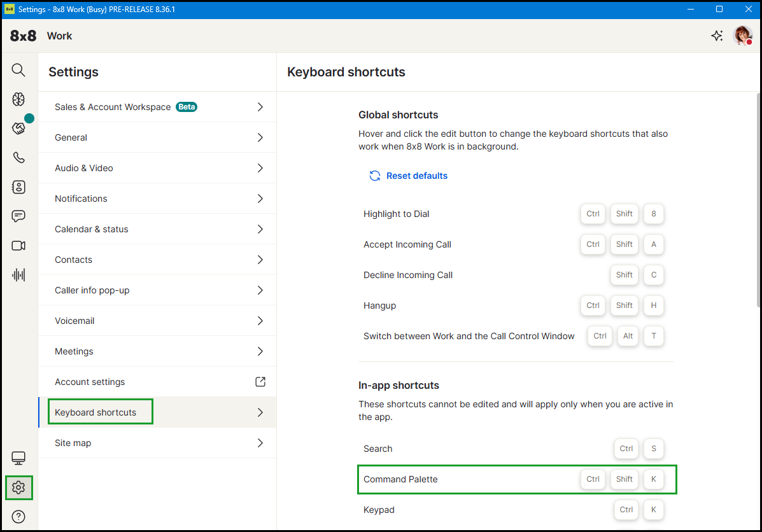Viewport: 762px width, 532px height.
Task: Click the In-app shortcuts heading
Action: [399, 385]
